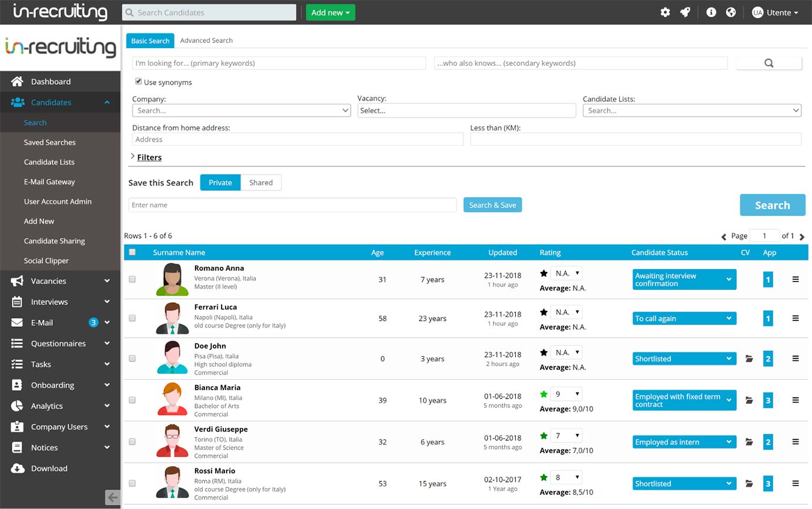Check the box for Doe John
Image resolution: width=812 pixels, height=509 pixels.
coord(132,358)
